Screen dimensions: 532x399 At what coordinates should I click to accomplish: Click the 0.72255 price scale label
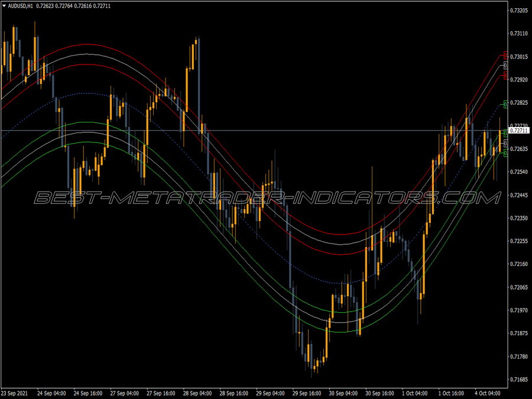click(519, 241)
